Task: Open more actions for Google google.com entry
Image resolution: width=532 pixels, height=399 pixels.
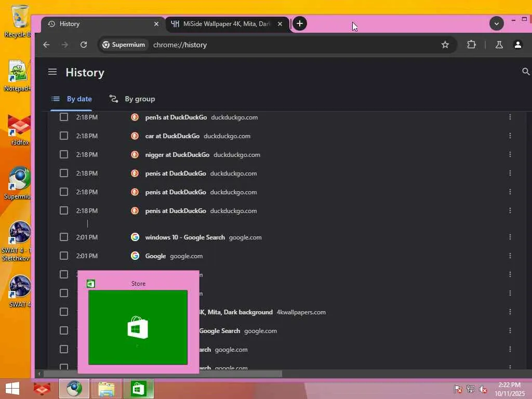Action: click(x=510, y=256)
